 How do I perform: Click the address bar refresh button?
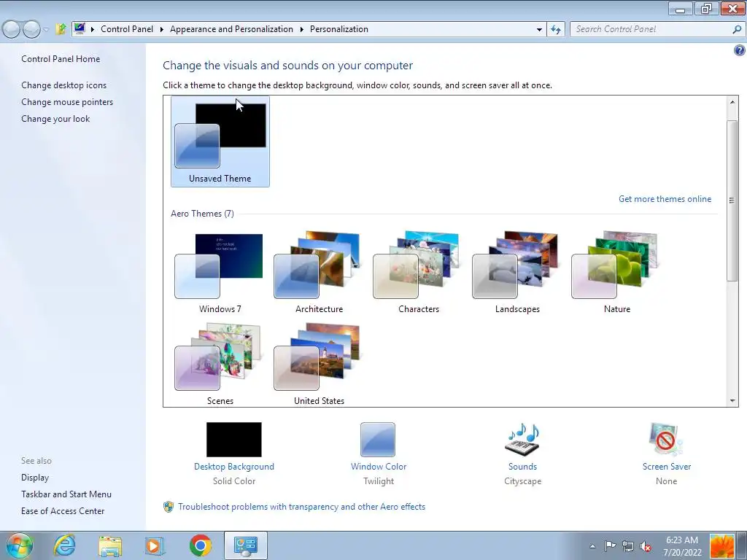(x=555, y=29)
